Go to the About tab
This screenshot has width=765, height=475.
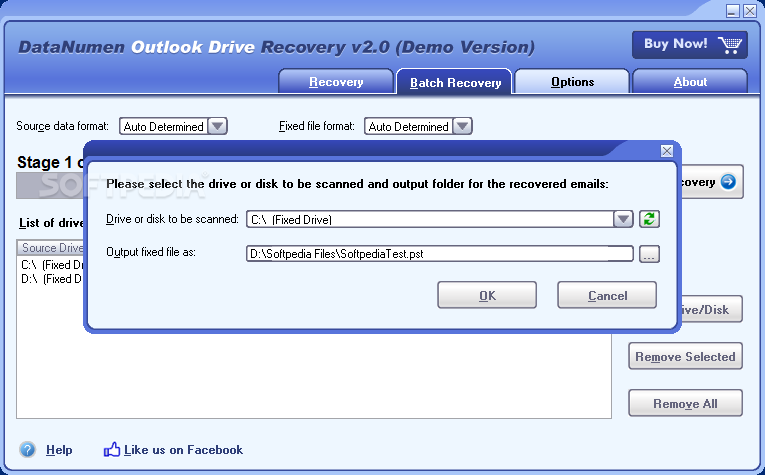click(690, 81)
